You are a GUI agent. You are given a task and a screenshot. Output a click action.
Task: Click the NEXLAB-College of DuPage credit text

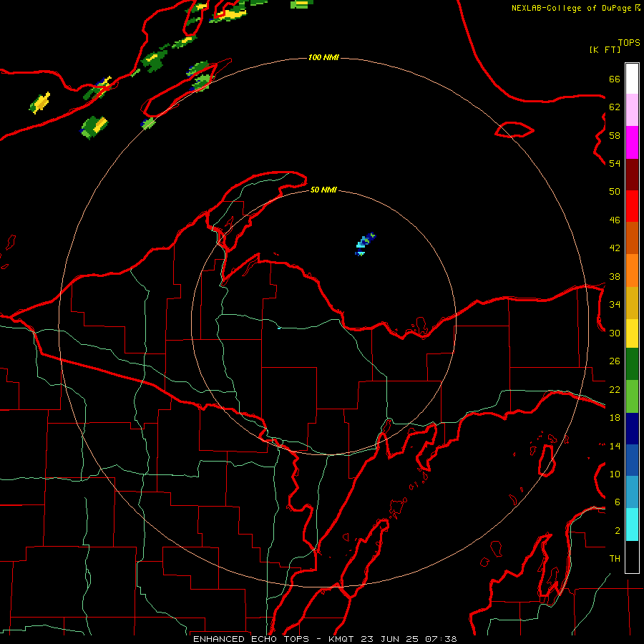click(x=575, y=8)
